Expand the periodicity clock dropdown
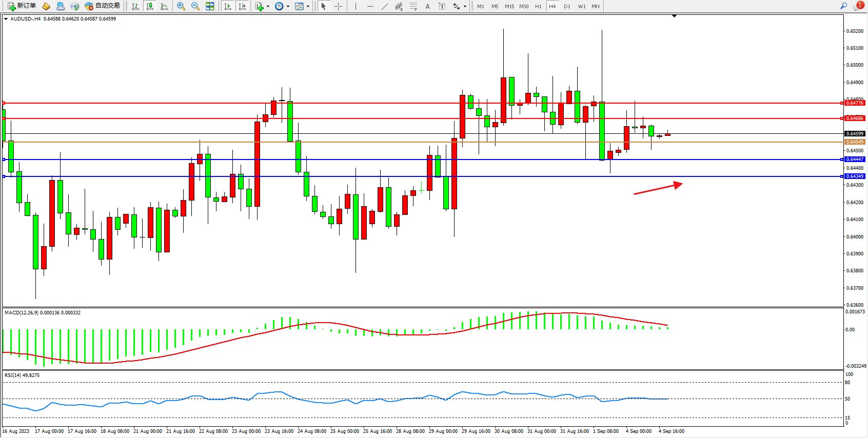 point(288,7)
